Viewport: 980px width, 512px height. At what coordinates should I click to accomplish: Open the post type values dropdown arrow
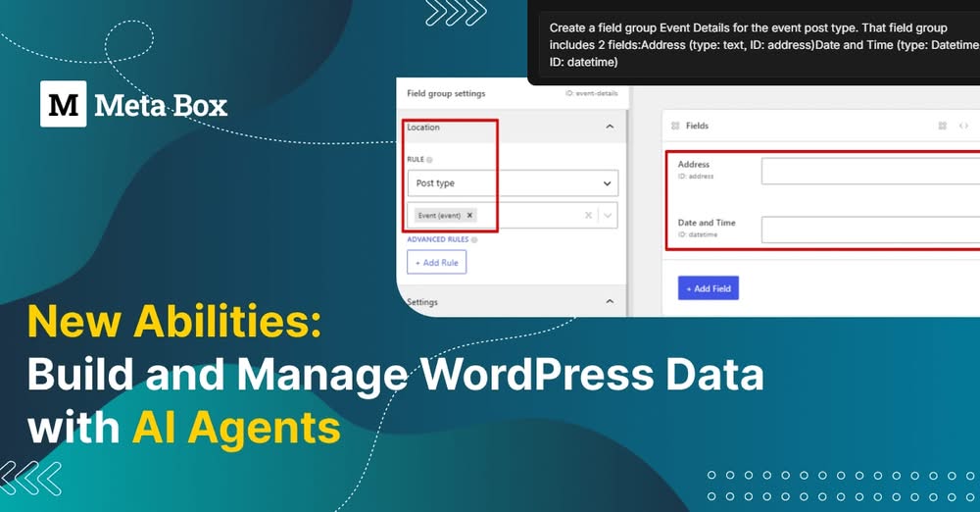608,216
